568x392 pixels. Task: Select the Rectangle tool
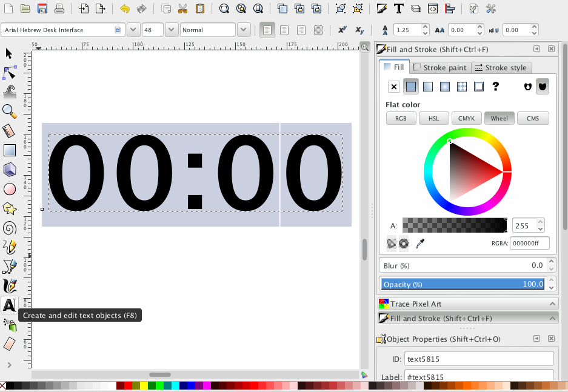tap(10, 150)
